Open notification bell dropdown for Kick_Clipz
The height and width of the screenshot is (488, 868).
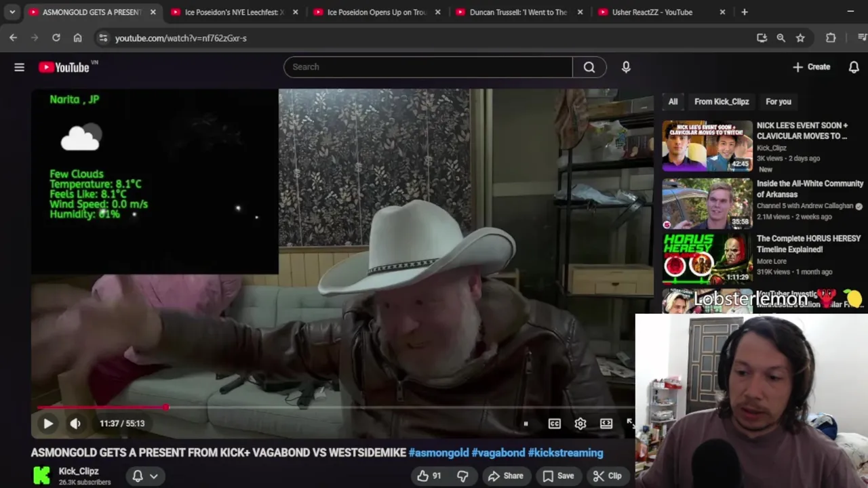click(145, 476)
